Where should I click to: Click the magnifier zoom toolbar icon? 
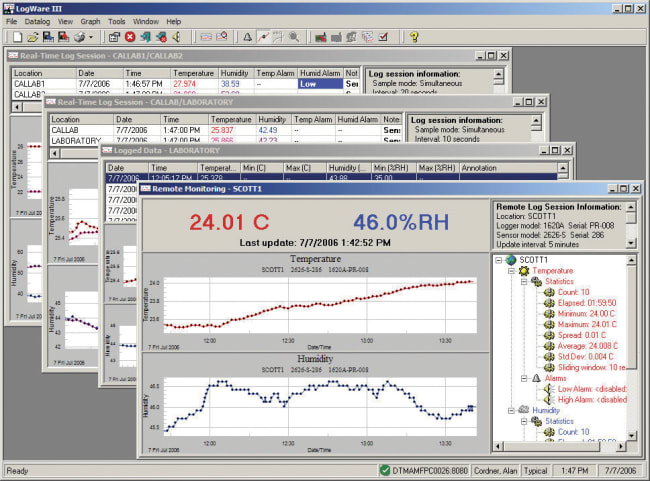(293, 37)
